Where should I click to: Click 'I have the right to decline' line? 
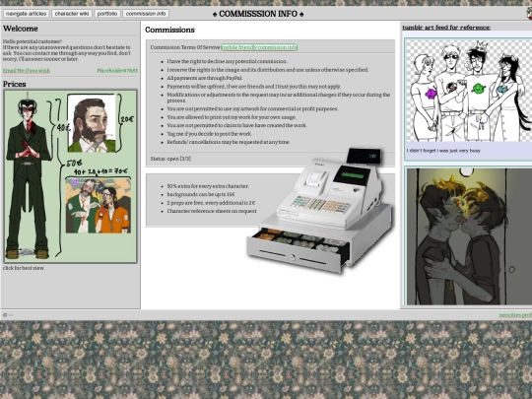tap(227, 61)
